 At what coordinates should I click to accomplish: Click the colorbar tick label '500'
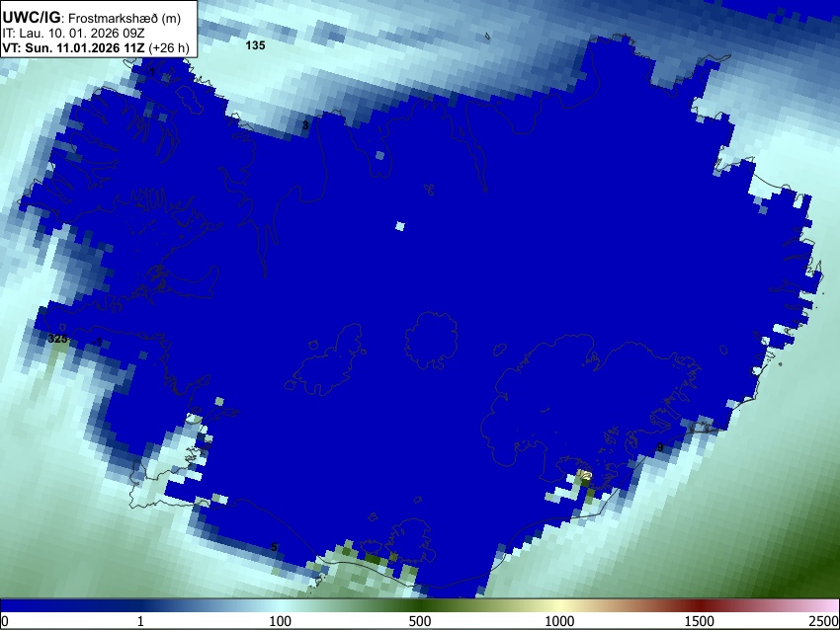(419, 621)
